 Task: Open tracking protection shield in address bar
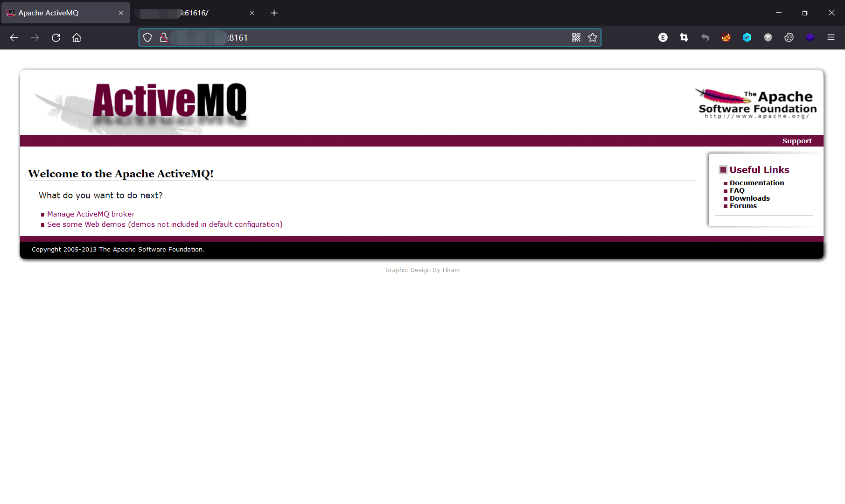point(147,38)
